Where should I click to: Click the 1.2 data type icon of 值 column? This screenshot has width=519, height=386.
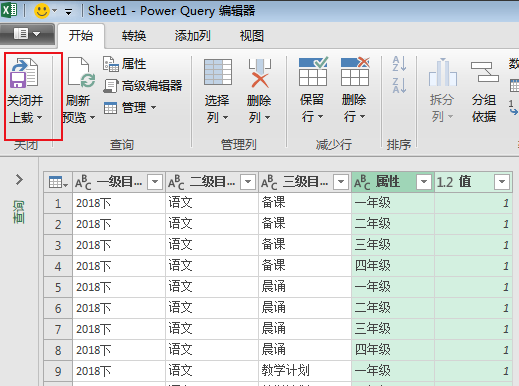point(445,183)
